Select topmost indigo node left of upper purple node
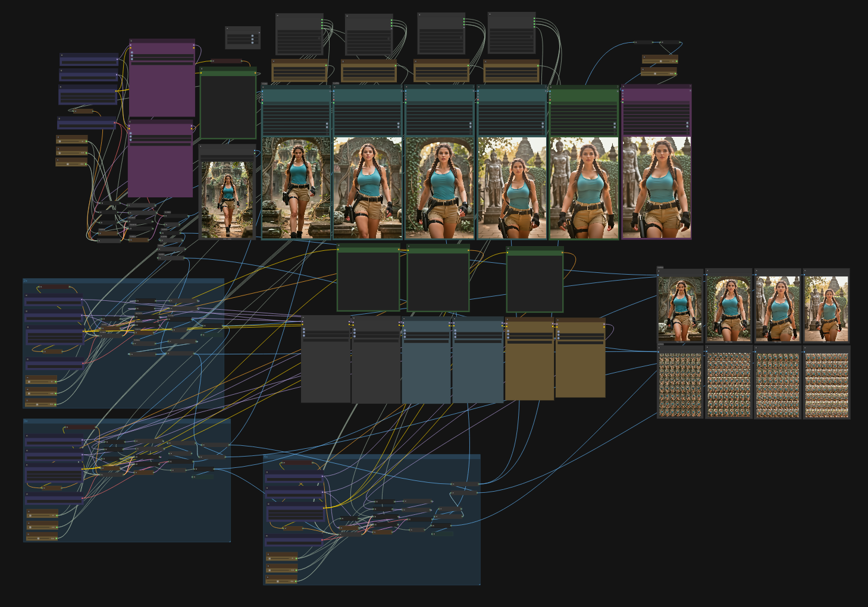Viewport: 868px width, 607px height. pos(89,60)
